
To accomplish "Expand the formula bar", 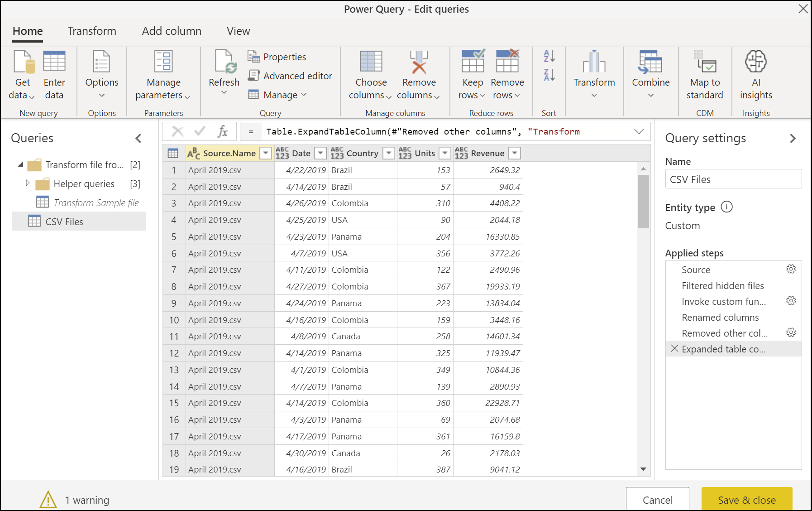I will tap(639, 131).
